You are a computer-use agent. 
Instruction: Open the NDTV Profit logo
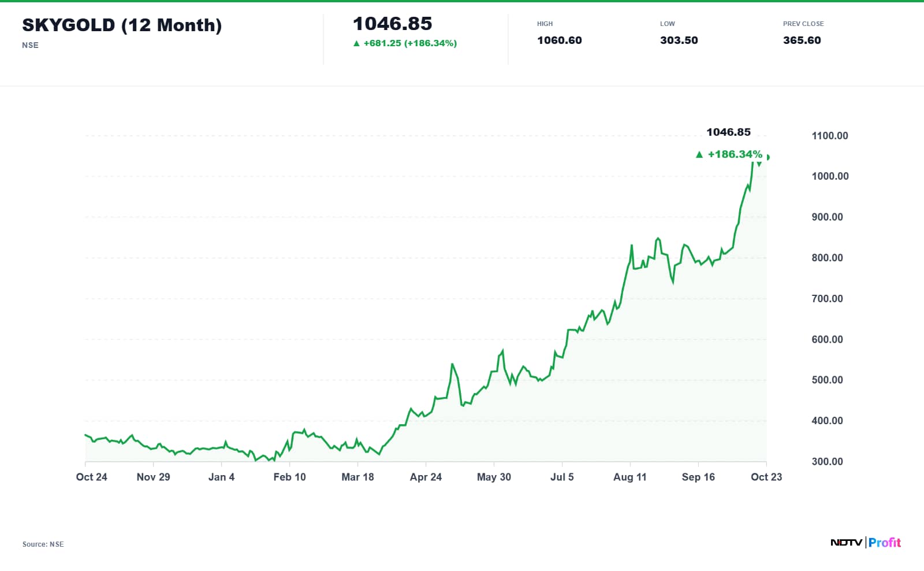click(866, 542)
